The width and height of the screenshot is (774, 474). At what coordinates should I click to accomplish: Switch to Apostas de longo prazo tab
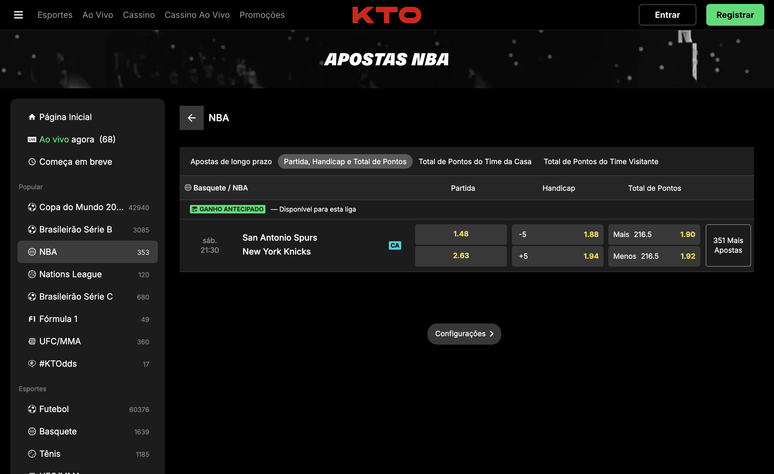[x=231, y=161]
